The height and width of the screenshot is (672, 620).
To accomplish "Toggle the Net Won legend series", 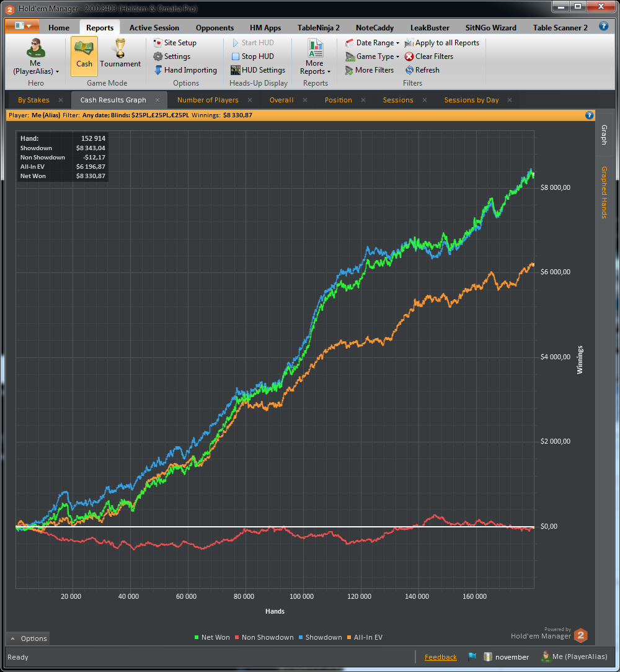I will (212, 637).
